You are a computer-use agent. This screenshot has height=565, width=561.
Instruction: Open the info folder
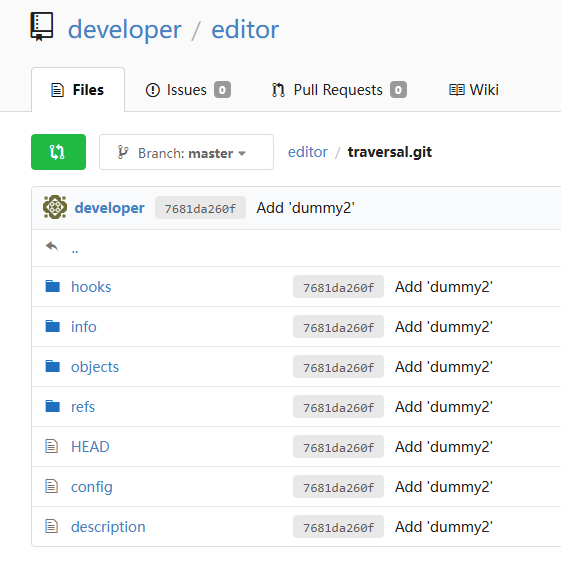coord(84,327)
